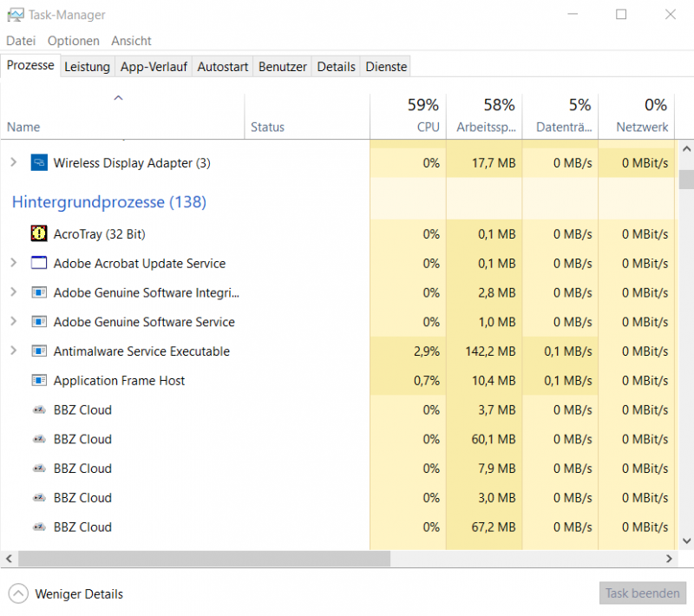Image resolution: width=694 pixels, height=616 pixels.
Task: Open the Dienste tab
Action: pyautogui.click(x=385, y=66)
